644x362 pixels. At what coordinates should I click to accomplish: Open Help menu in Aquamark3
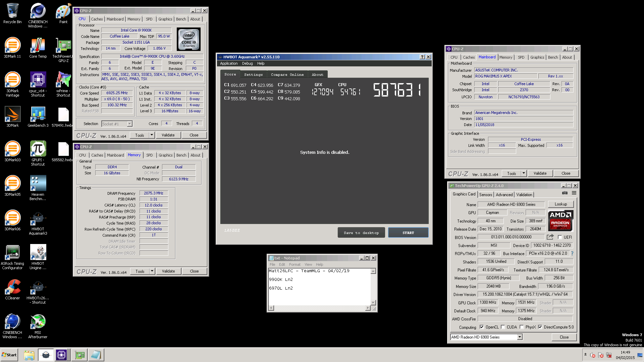261,63
